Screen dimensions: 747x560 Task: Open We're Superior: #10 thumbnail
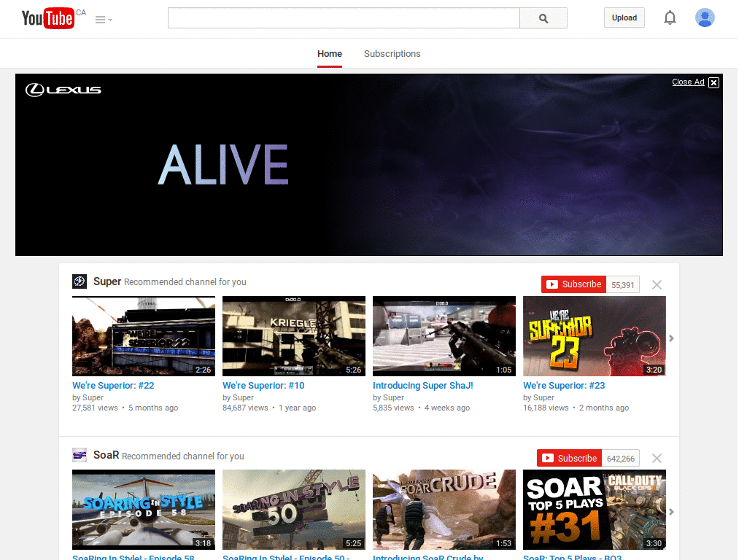pos(294,336)
